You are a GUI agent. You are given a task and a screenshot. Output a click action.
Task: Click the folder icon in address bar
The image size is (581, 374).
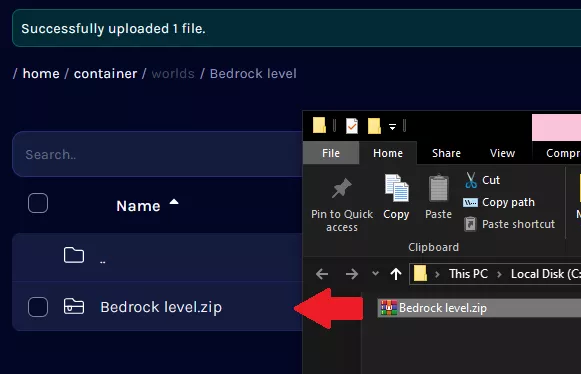420,274
